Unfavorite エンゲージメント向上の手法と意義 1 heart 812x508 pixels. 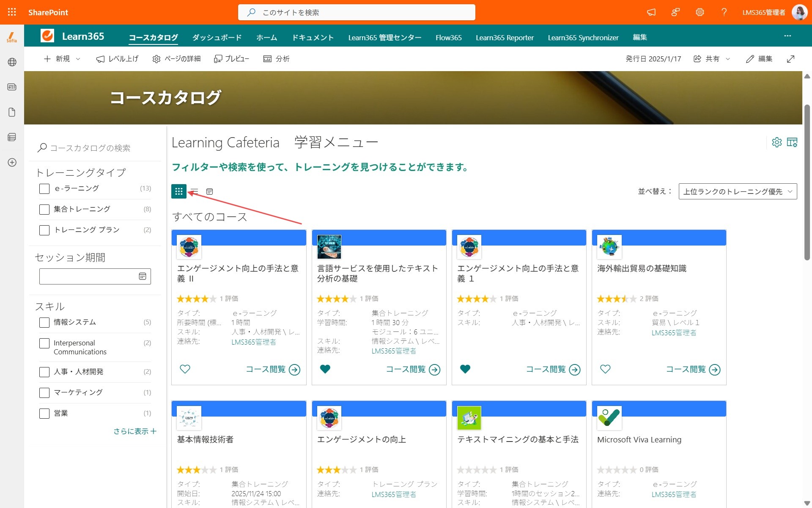(465, 369)
